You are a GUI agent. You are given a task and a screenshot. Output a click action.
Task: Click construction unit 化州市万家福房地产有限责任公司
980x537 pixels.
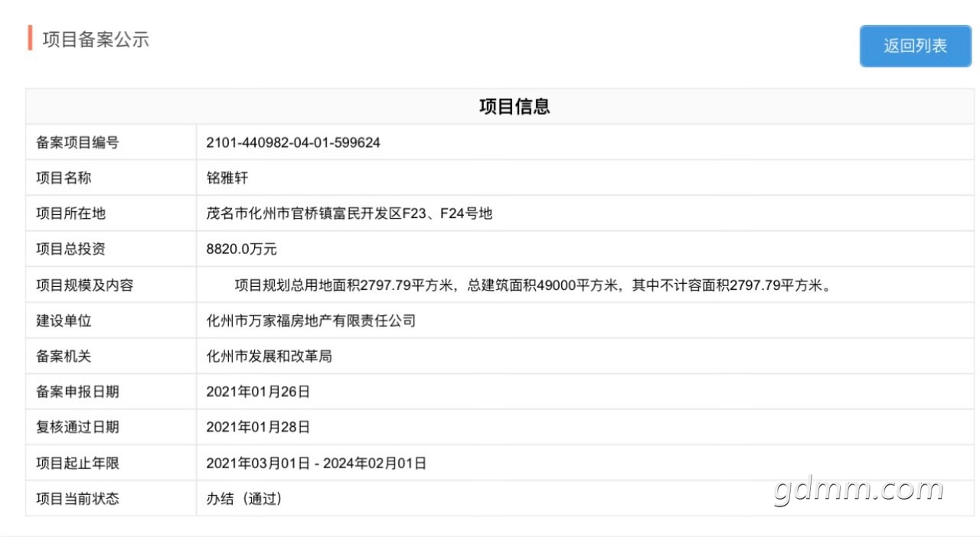click(311, 321)
